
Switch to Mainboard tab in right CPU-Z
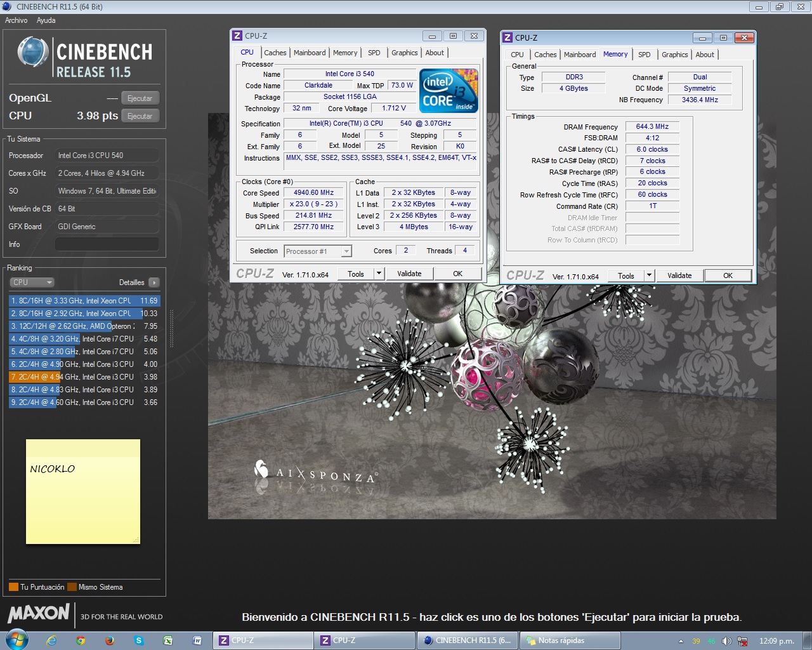click(580, 55)
